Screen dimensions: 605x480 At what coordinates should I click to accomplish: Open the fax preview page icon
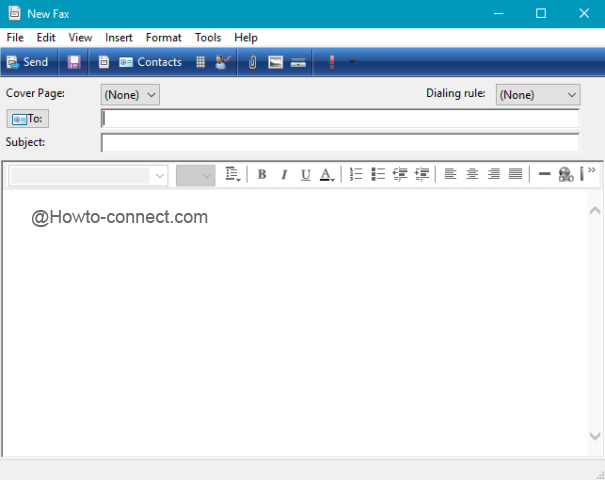point(104,62)
